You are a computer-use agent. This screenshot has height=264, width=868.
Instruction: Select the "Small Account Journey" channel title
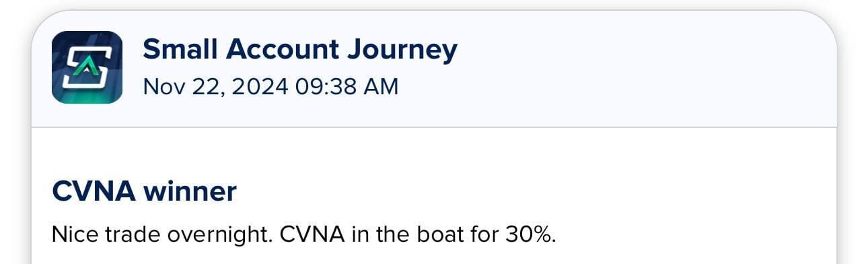coord(300,50)
